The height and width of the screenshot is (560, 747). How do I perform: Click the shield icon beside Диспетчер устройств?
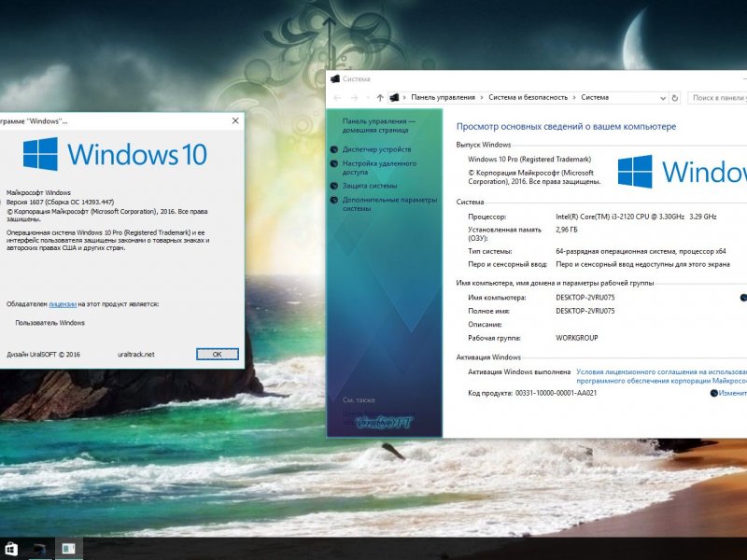coord(334,149)
